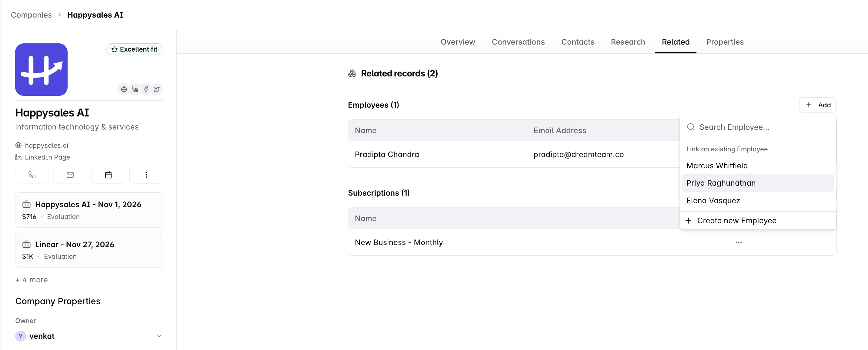Open the Contacts tab
Image resolution: width=868 pixels, height=350 pixels.
point(578,42)
